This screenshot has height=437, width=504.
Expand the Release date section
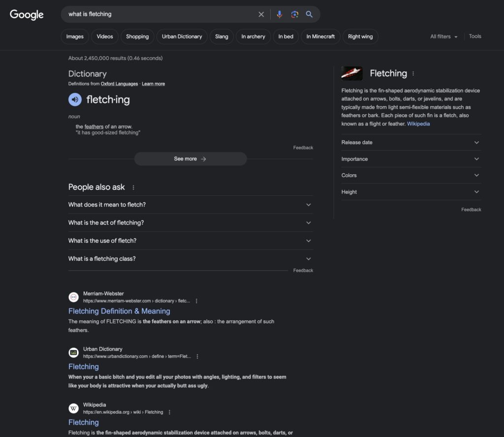coord(411,142)
